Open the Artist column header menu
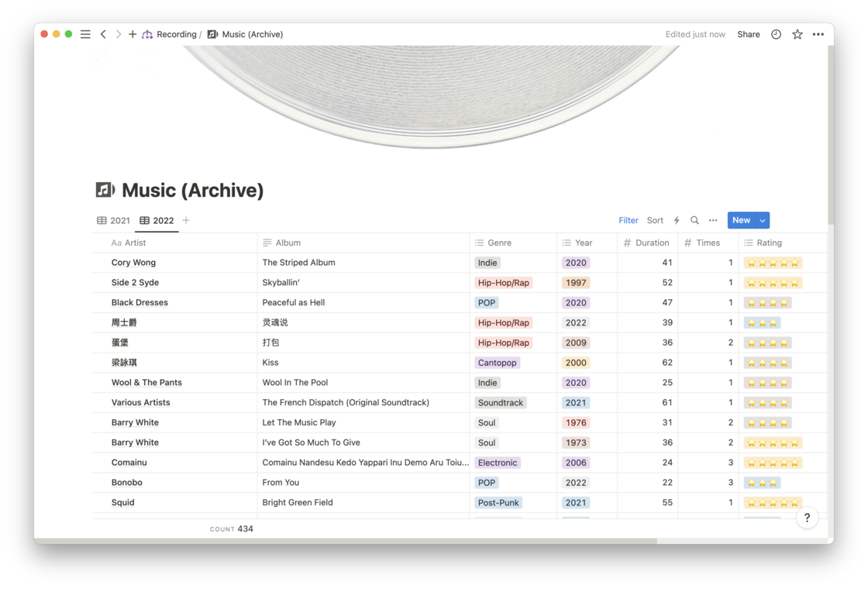The image size is (868, 589). pyautogui.click(x=175, y=243)
